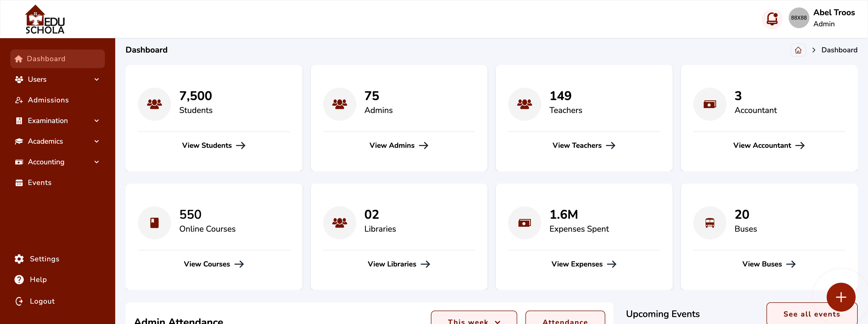Go to Admissions in sidebar
Viewport: 868px width, 324px height.
(x=48, y=100)
